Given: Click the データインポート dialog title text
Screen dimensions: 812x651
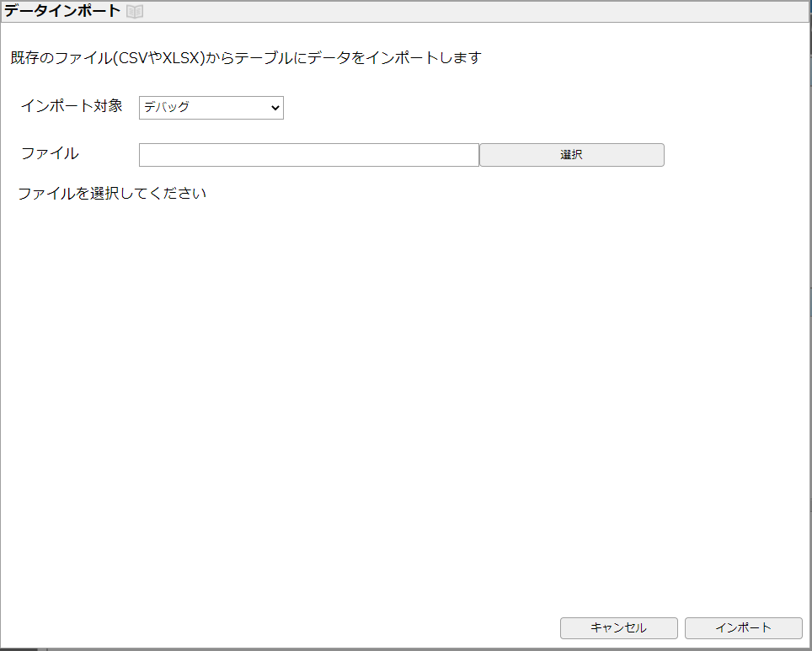Looking at the screenshot, I should point(62,11).
